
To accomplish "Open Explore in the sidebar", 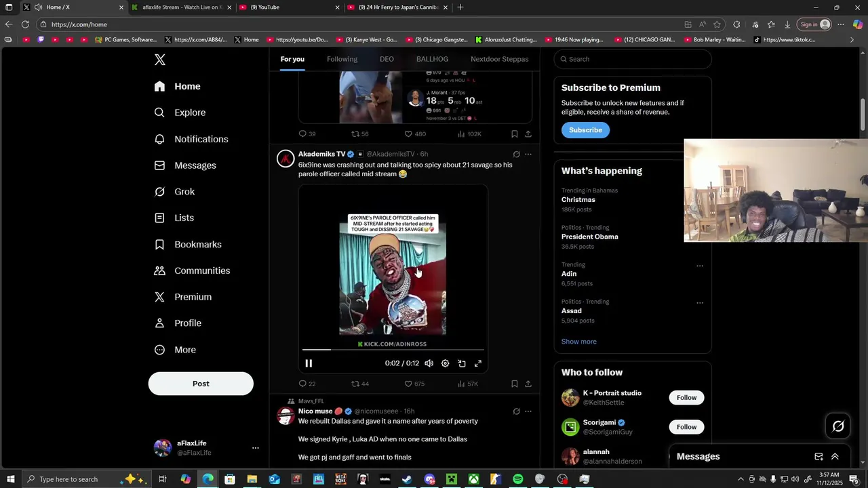I will coord(180,113).
